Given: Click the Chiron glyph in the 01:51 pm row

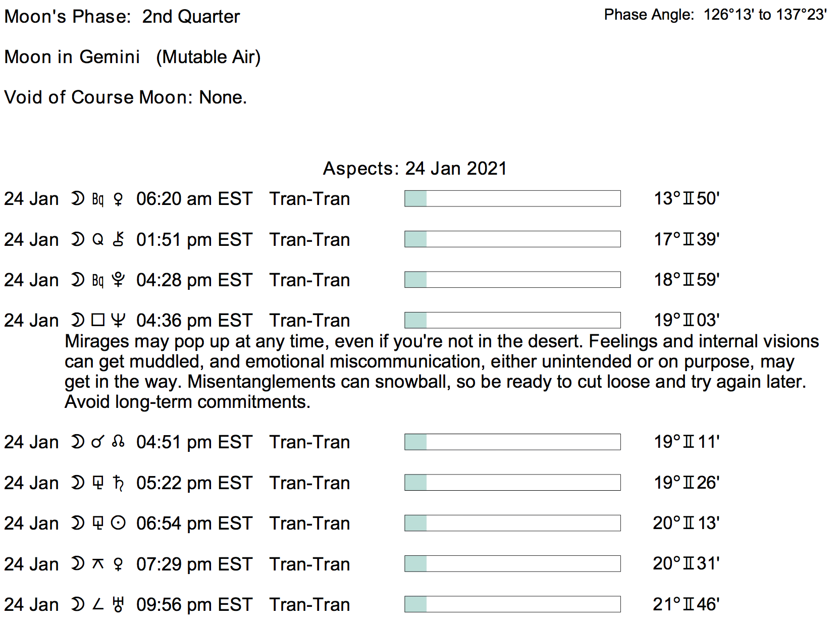Looking at the screenshot, I should click(x=118, y=240).
